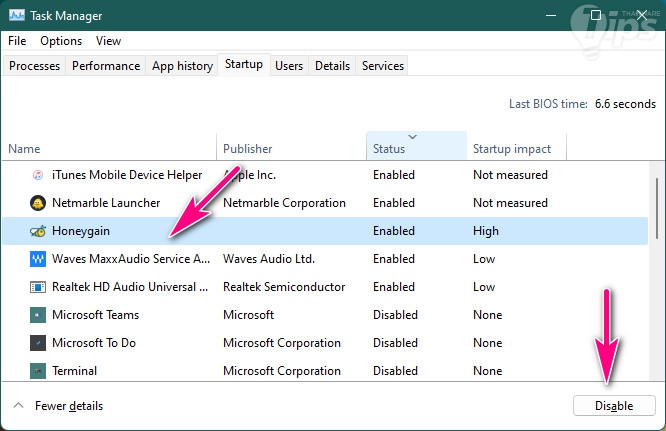This screenshot has width=666, height=431.
Task: Select the Honeygain name text
Action: pyautogui.click(x=81, y=231)
